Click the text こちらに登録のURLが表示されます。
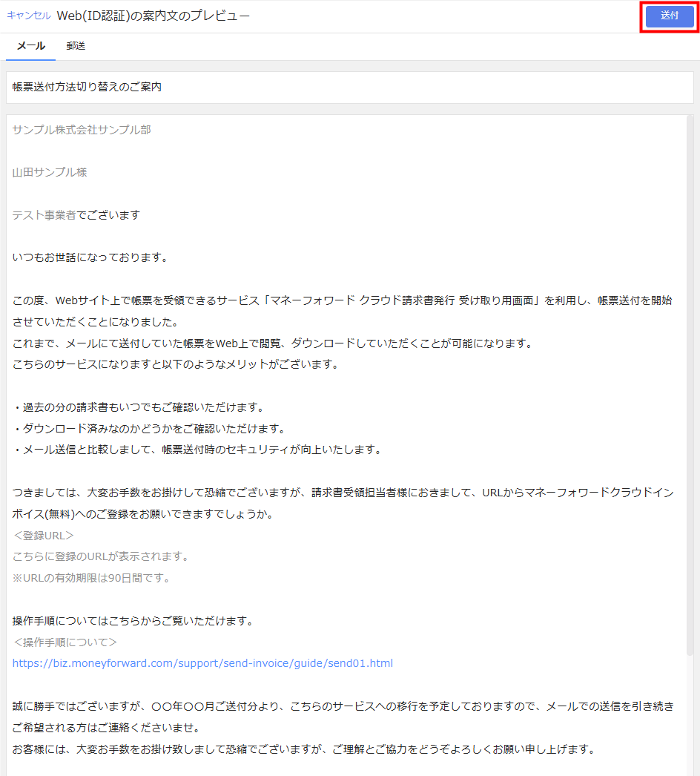 pyautogui.click(x=102, y=556)
